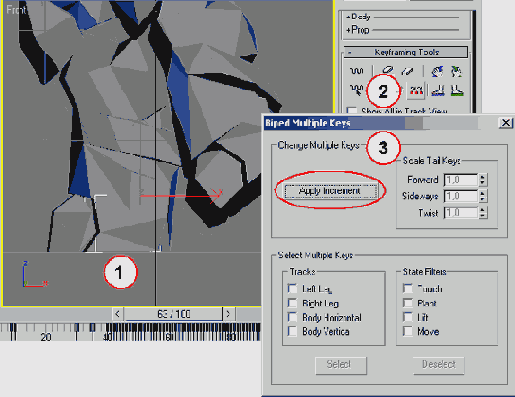This screenshot has width=515, height=397.
Task: Step the time slider forward one frame
Action: (228, 314)
